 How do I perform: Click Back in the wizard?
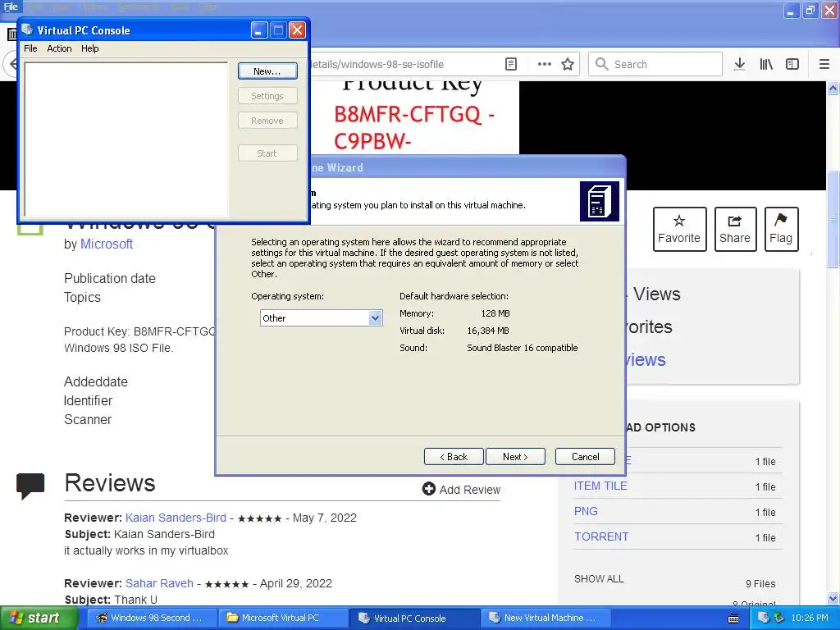(x=454, y=456)
